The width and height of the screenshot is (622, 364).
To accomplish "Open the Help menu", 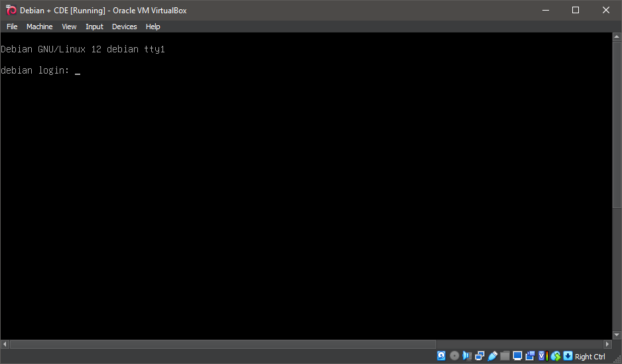I will point(153,27).
